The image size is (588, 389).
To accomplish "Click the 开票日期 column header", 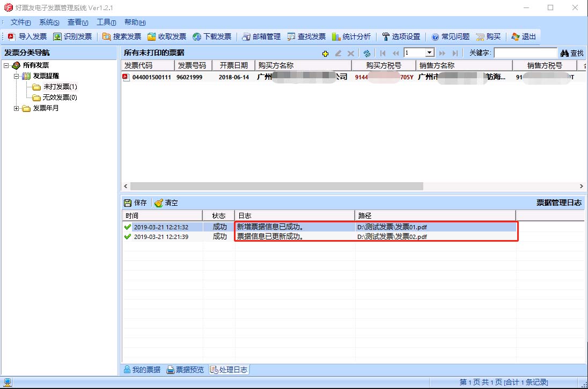I will [233, 65].
